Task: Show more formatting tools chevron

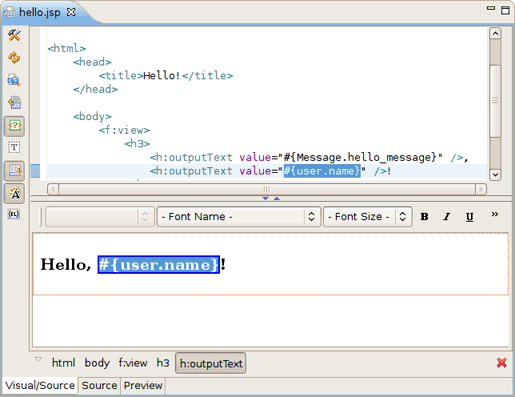Action: coord(495,214)
